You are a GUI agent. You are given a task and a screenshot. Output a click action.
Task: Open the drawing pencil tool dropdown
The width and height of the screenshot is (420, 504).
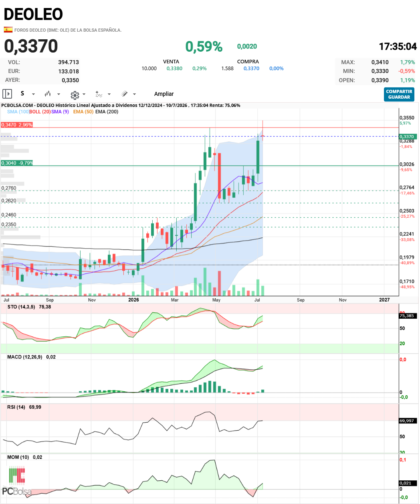click(x=129, y=94)
